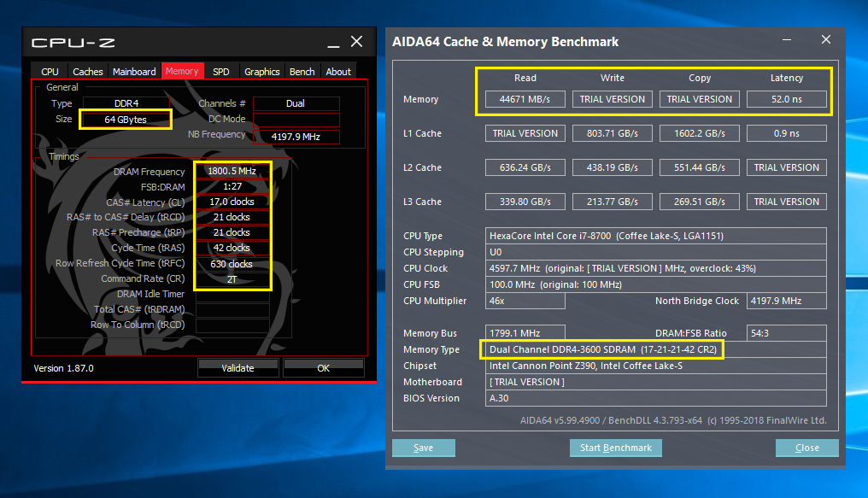
Task: Click the CPU Clock field showing 4597.7 MHz
Action: [x=656, y=268]
